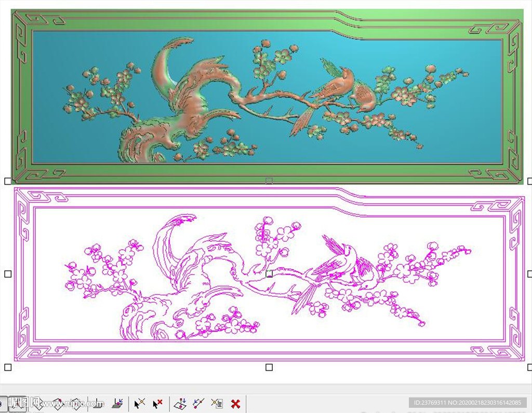Click the stacked horizontal lines toolbar icon

(x=98, y=404)
